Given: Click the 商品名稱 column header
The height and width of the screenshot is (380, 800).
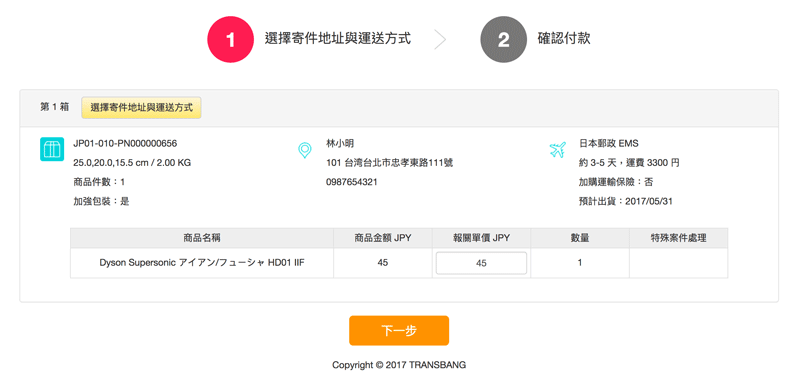Looking at the screenshot, I should [202, 238].
